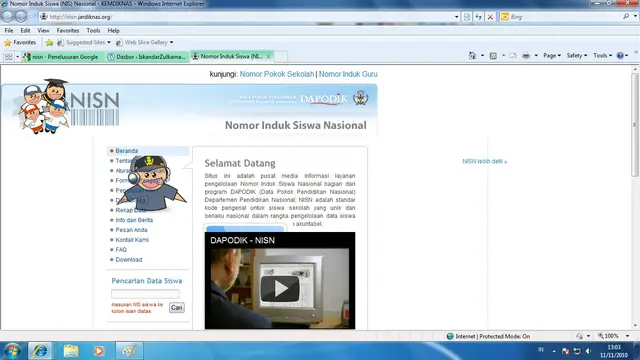Click the Print icon in command bar
This screenshot has width=640, height=360.
(x=526, y=56)
